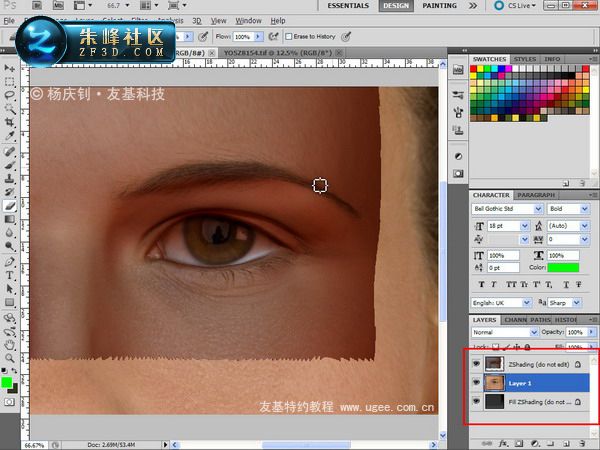
Task: Swap foreground and background colors icon
Action: [14, 371]
